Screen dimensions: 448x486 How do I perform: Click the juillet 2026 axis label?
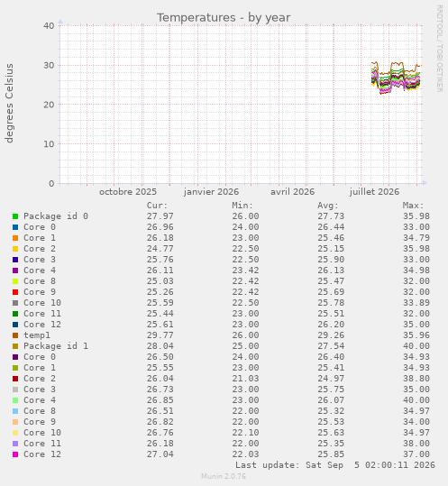tap(375, 192)
